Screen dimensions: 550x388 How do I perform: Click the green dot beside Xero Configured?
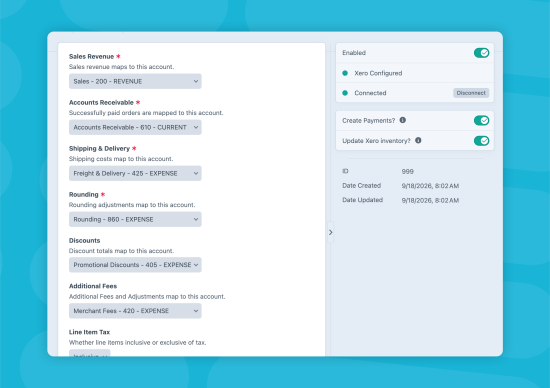(x=345, y=73)
